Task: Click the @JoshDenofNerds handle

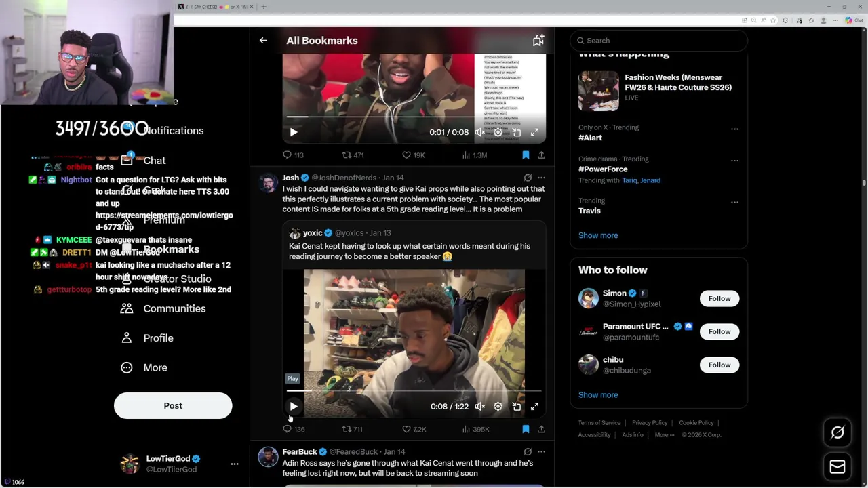Action: pyautogui.click(x=344, y=178)
